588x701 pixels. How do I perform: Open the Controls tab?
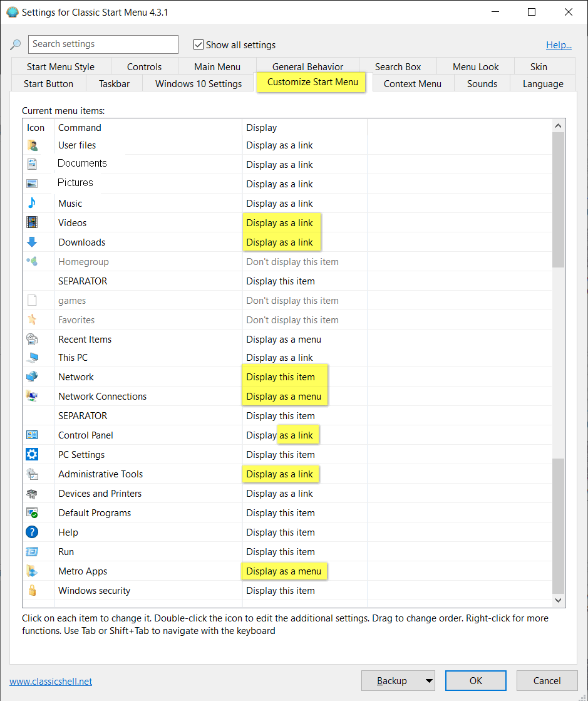click(x=144, y=66)
